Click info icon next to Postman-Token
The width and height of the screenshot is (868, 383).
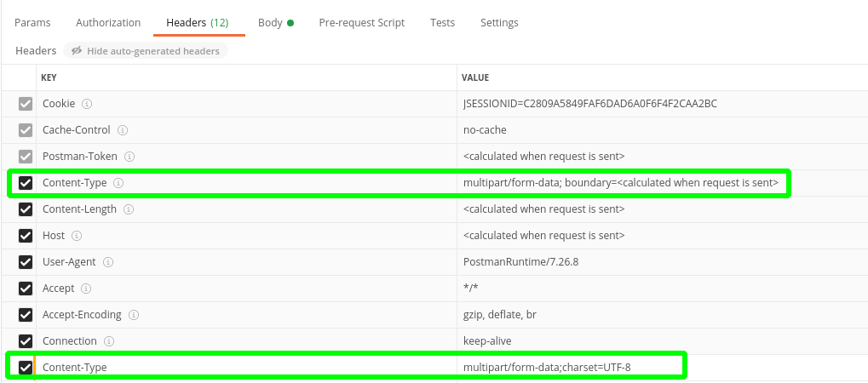(129, 157)
